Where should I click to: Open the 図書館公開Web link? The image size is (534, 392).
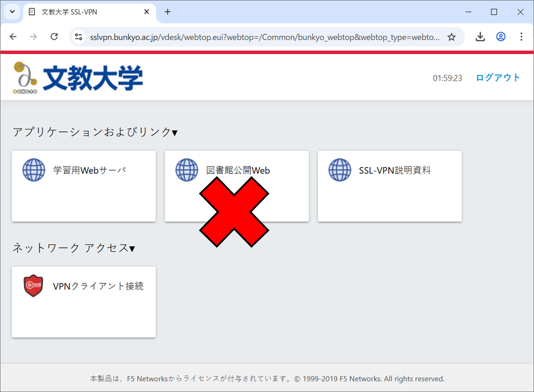237,186
